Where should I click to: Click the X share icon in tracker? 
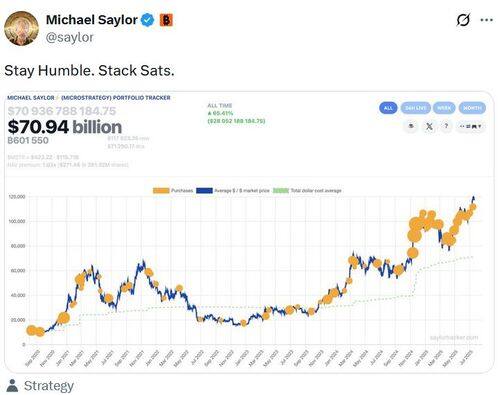[429, 126]
